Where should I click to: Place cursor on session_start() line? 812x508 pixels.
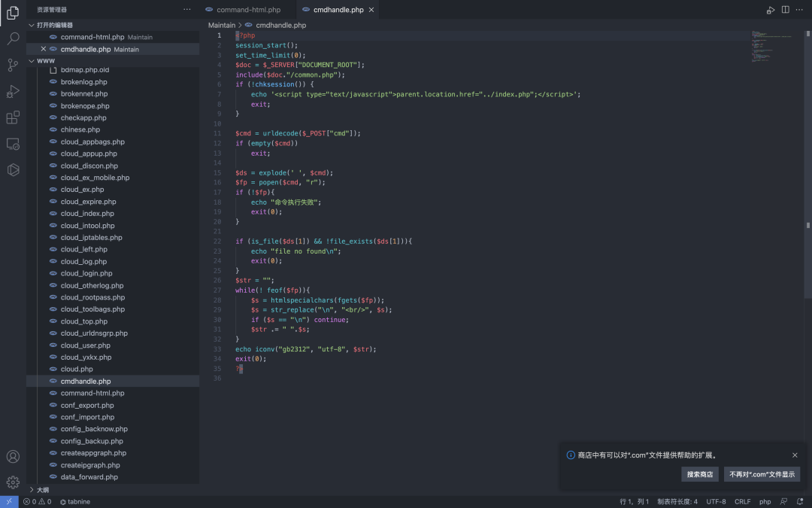[266, 45]
